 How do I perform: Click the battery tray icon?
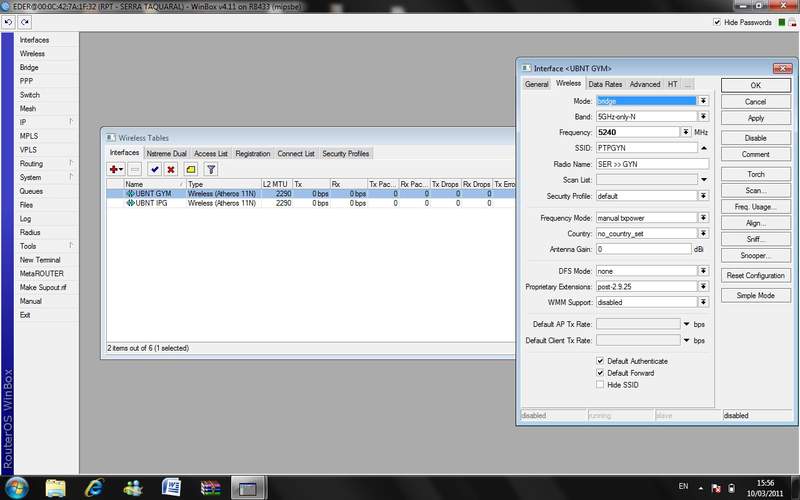point(731,488)
